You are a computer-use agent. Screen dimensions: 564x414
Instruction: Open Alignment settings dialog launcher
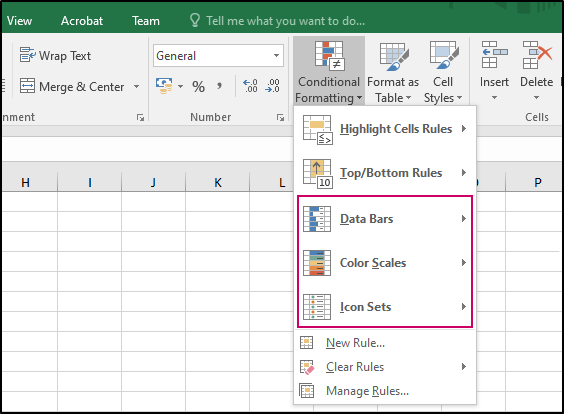(x=140, y=117)
